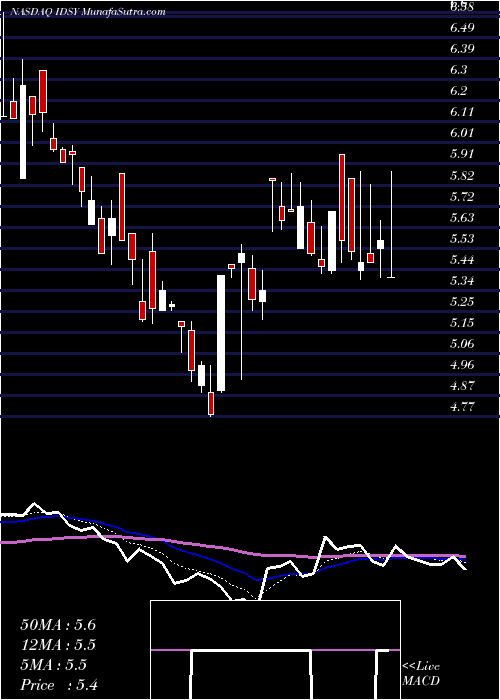Click the 12MA : 5.5 readout
This screenshot has width=500, height=700.
pyautogui.click(x=58, y=645)
